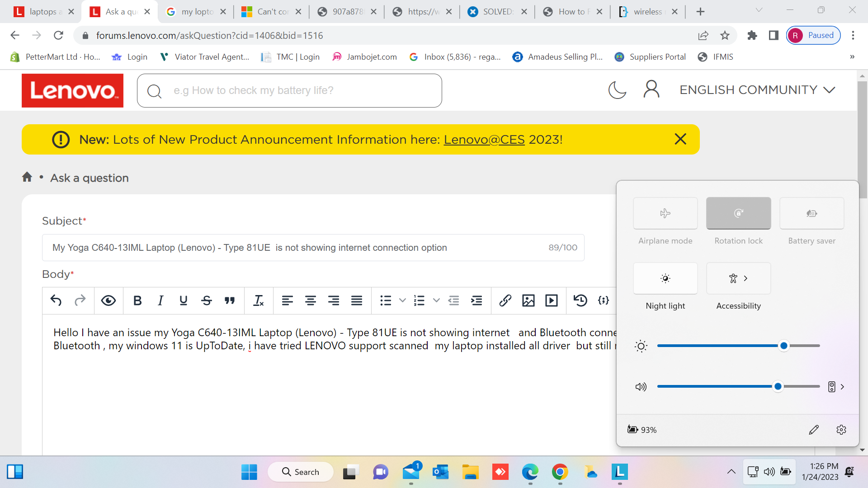This screenshot has height=488, width=868.
Task: Open Suppliers Portal bookmark
Action: tap(650, 57)
